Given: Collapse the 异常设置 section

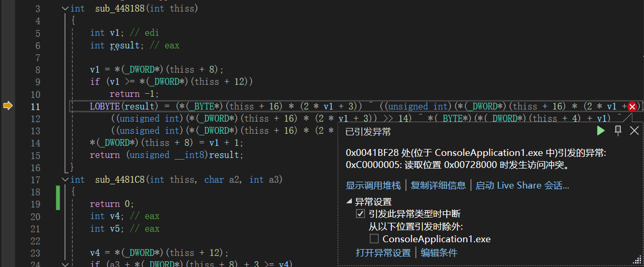Looking at the screenshot, I should tap(349, 201).
